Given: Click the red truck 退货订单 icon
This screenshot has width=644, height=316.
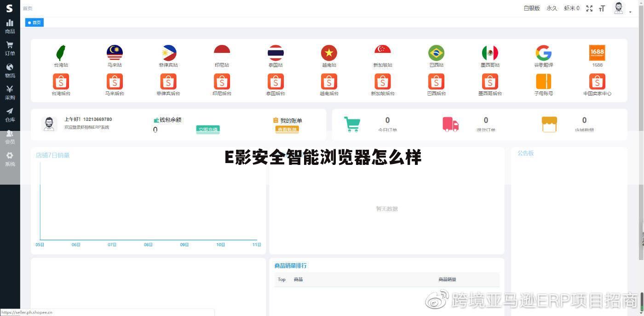Looking at the screenshot, I should tap(450, 124).
